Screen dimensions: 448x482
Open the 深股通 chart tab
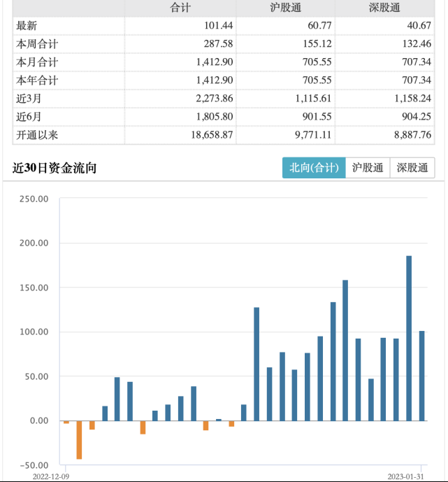[x=412, y=168]
